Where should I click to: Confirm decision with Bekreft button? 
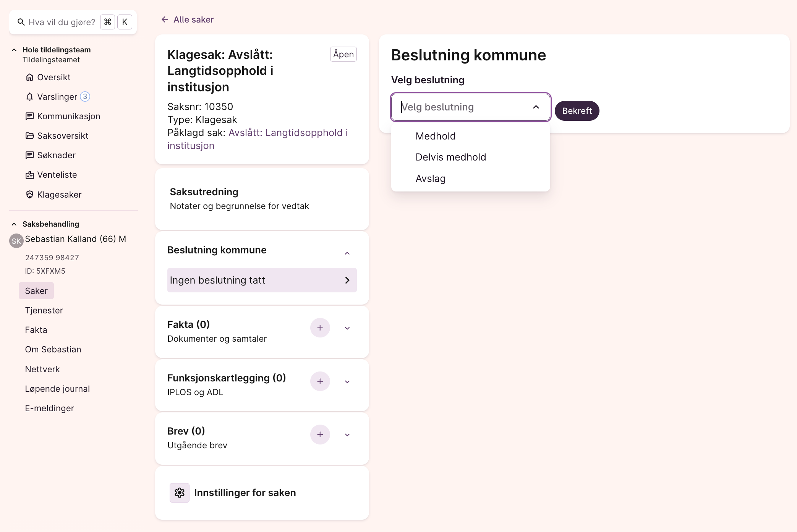click(577, 111)
